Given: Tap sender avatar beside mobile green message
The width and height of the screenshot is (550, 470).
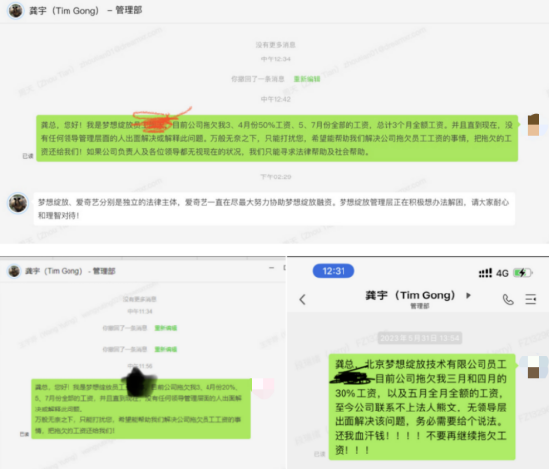Looking at the screenshot, I should click(x=533, y=367).
